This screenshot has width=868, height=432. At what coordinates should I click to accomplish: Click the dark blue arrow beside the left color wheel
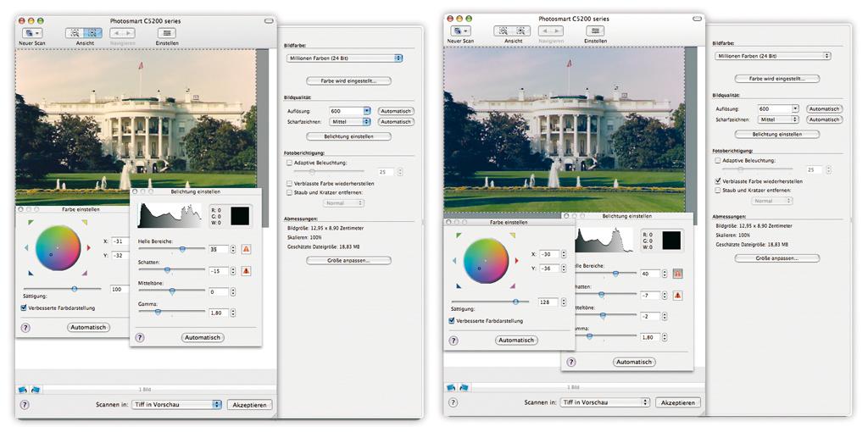[x=31, y=273]
